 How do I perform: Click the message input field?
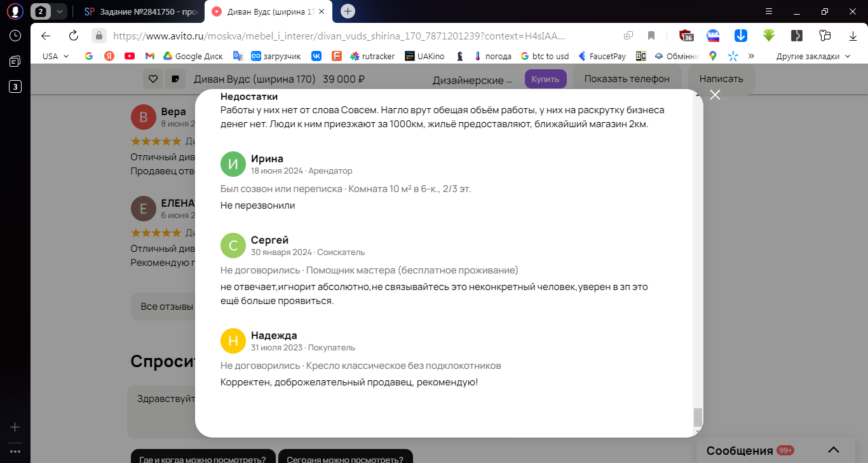tap(162, 411)
